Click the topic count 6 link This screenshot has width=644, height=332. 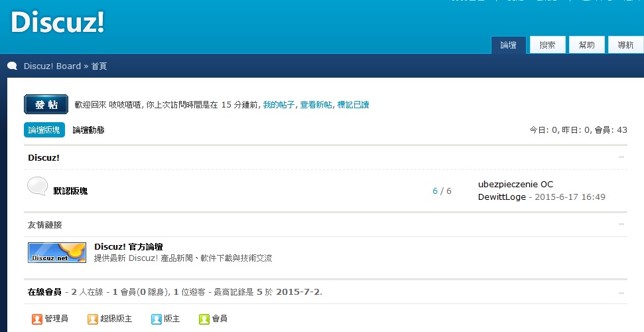(x=435, y=191)
